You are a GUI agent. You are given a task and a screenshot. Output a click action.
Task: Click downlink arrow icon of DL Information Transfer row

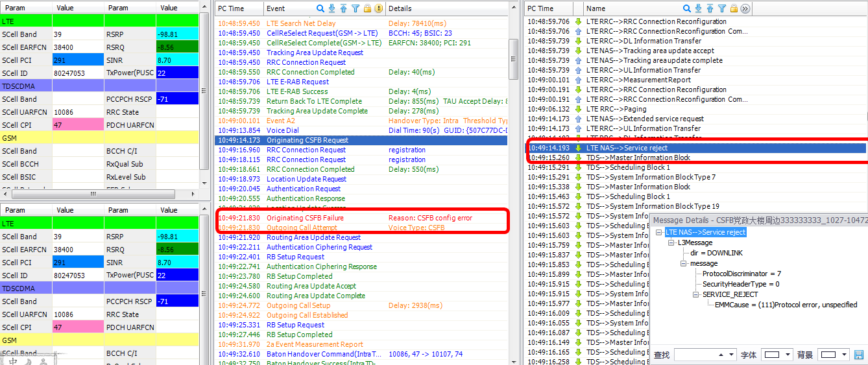(x=579, y=41)
